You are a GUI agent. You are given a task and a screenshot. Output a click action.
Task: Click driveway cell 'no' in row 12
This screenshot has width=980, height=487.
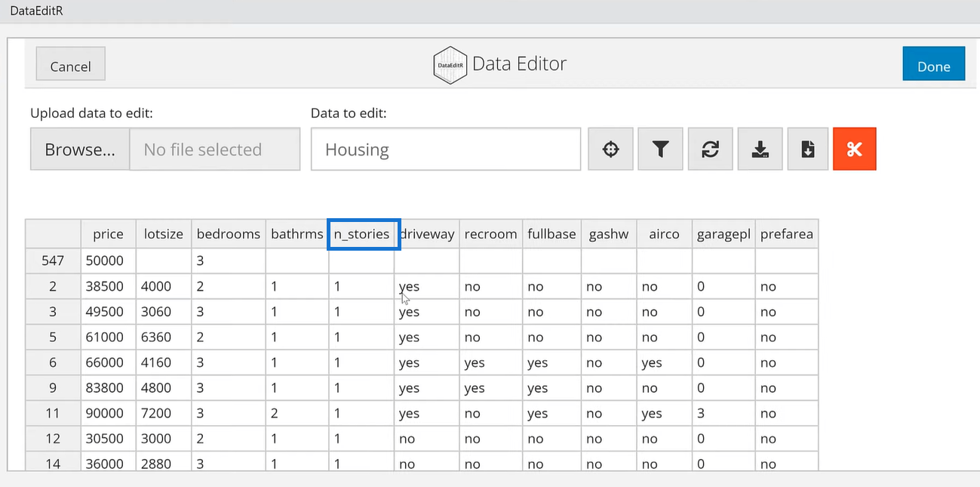426,438
